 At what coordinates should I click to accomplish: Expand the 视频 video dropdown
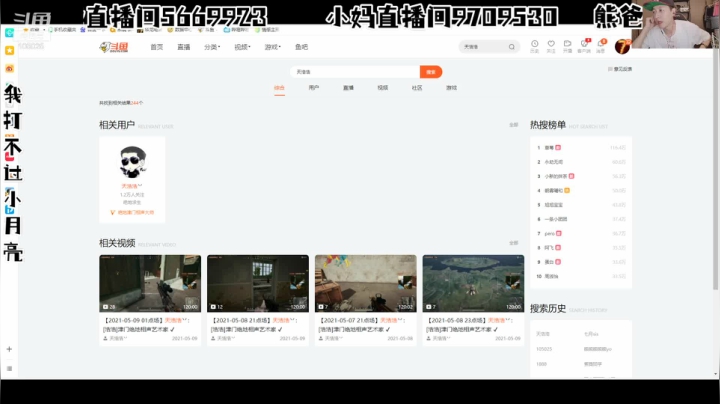click(x=242, y=47)
